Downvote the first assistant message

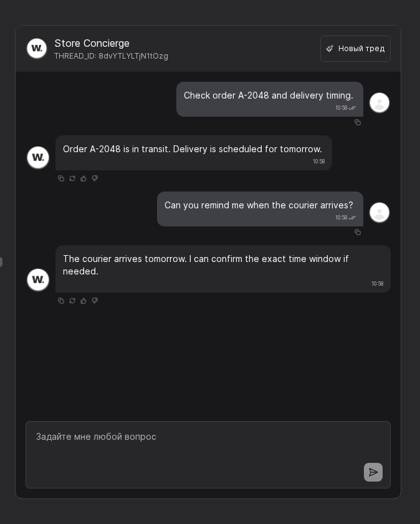pyautogui.click(x=95, y=178)
